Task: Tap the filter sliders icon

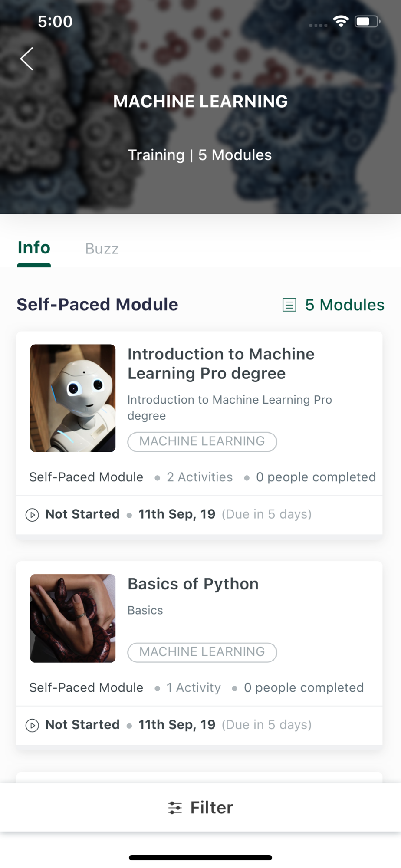Action: tap(175, 808)
